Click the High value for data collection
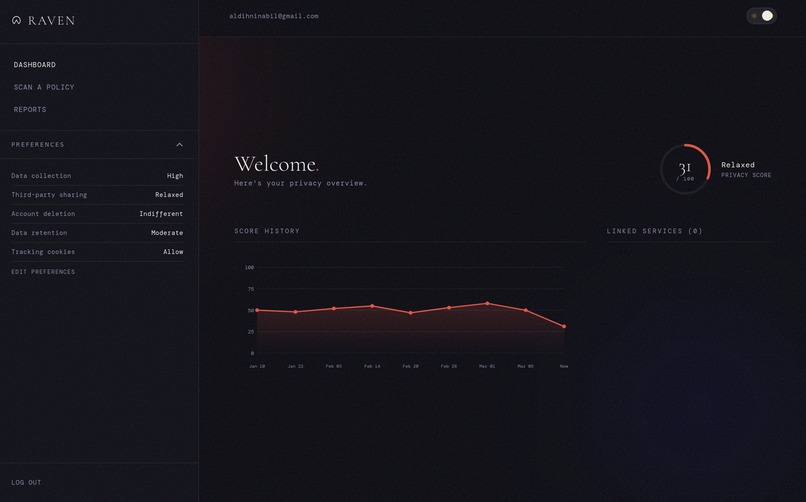This screenshot has height=502, width=806. point(175,176)
